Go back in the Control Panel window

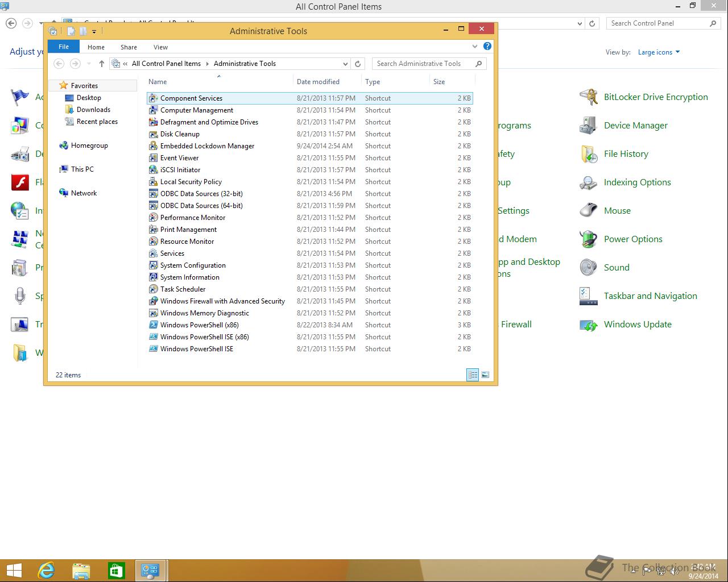click(11, 23)
